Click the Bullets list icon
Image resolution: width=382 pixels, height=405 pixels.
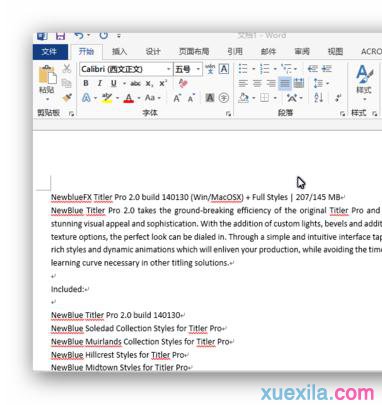point(243,69)
